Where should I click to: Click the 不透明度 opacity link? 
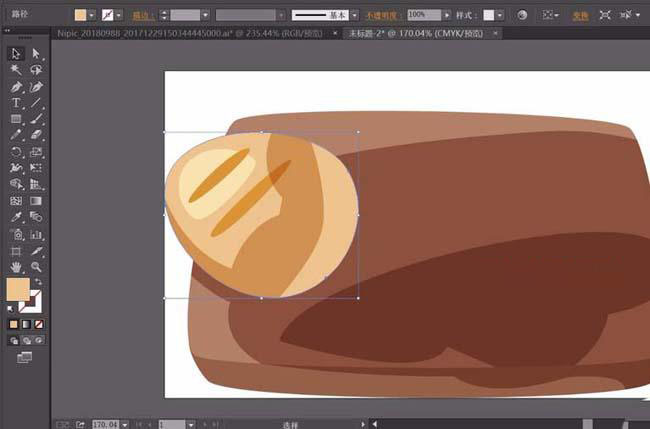tap(385, 16)
